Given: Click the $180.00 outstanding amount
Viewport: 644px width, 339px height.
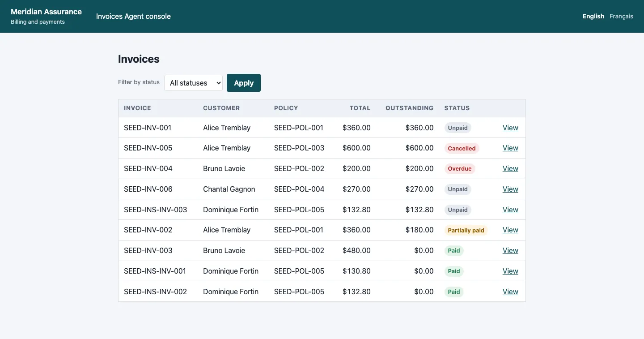Looking at the screenshot, I should (419, 230).
